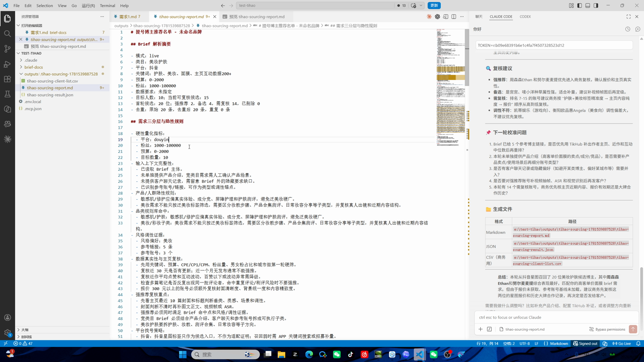
Task: Switch to the 需求1.md editor tab
Action: [127, 17]
